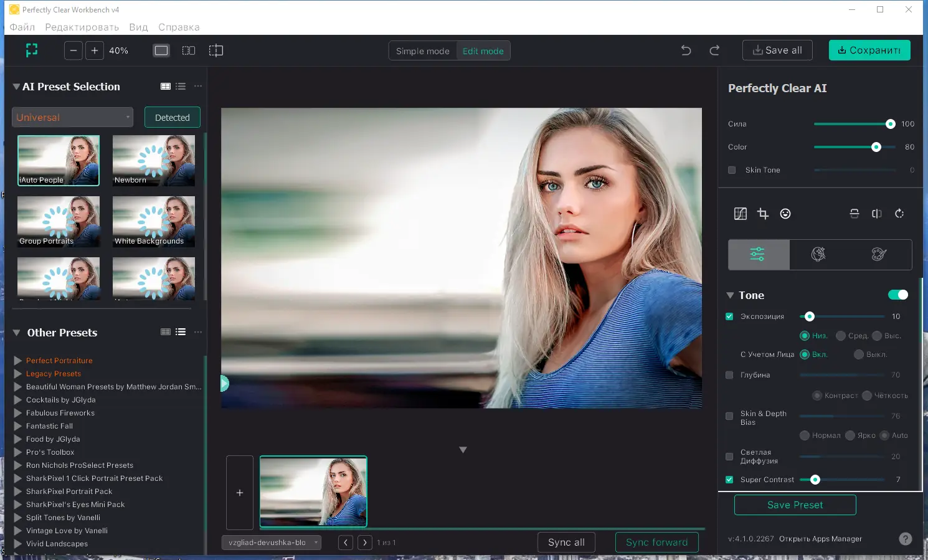Expand the Perfect Portraiture preset folder

point(18,361)
